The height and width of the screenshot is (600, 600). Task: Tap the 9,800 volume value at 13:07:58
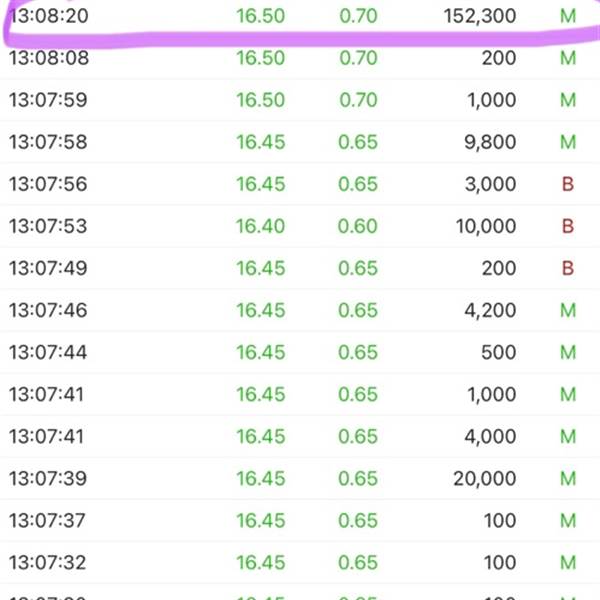(x=490, y=142)
